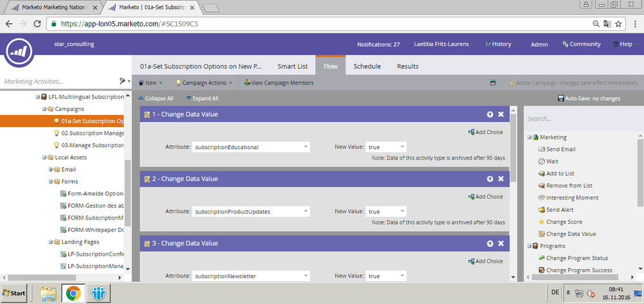Open the Schedule tab

coord(367,66)
